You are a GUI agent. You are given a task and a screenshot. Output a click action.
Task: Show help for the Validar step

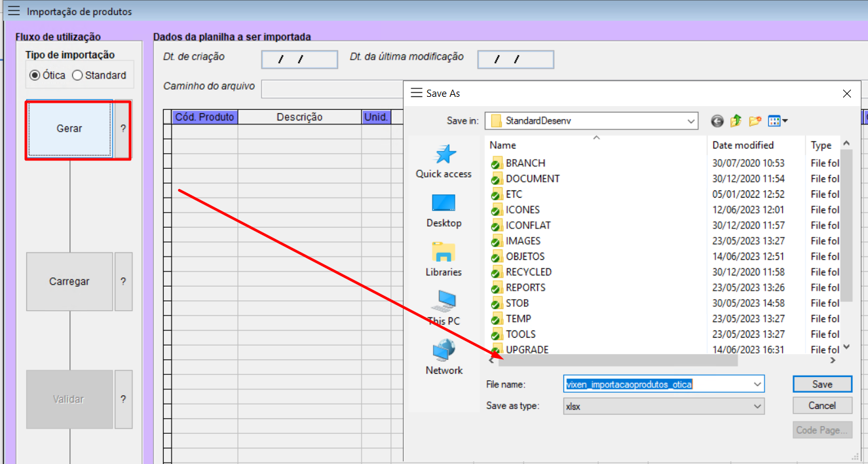(x=123, y=399)
